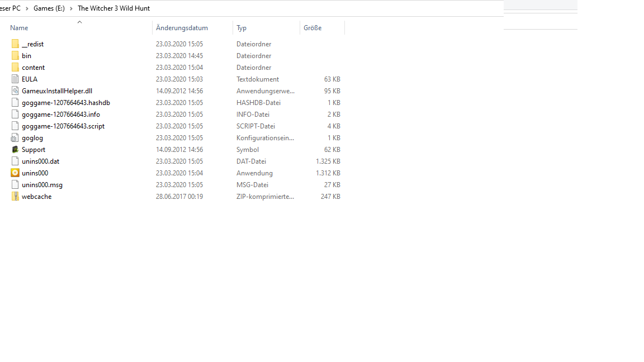Click the goggame-1207664643.script file icon

(x=15, y=126)
